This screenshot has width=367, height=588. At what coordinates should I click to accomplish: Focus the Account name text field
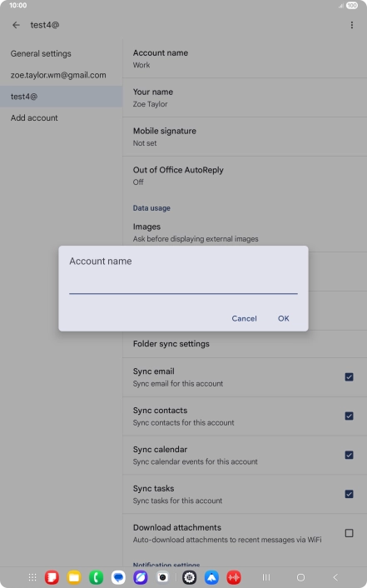click(183, 284)
